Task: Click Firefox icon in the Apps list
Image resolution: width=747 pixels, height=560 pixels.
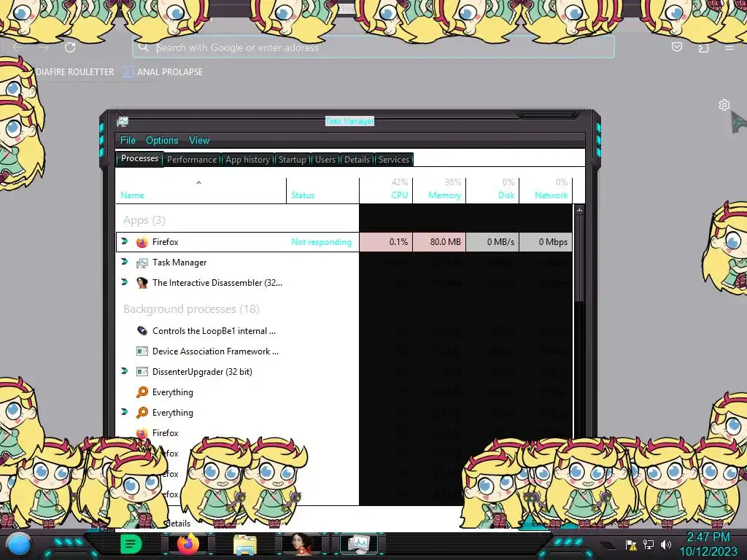Action: click(142, 242)
